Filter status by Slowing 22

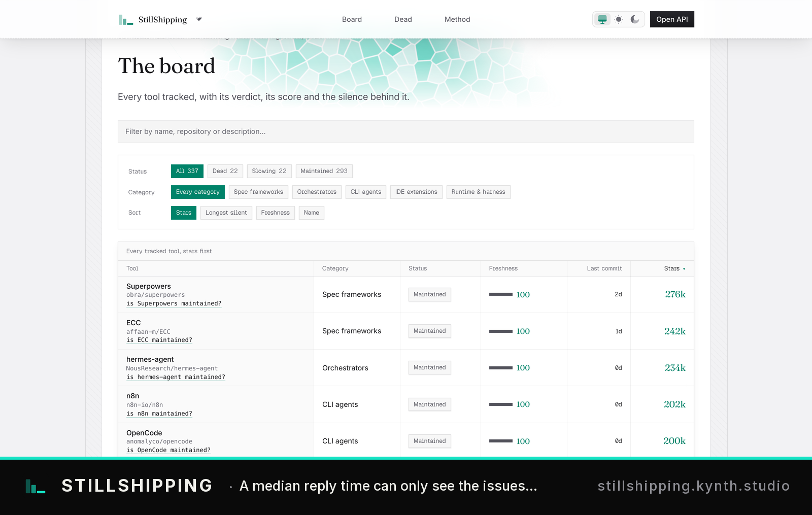click(269, 171)
